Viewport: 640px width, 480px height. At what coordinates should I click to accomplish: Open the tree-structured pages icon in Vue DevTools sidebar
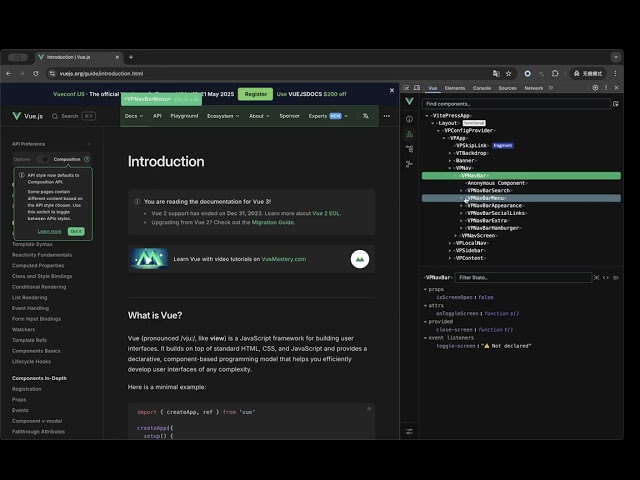[x=409, y=149]
